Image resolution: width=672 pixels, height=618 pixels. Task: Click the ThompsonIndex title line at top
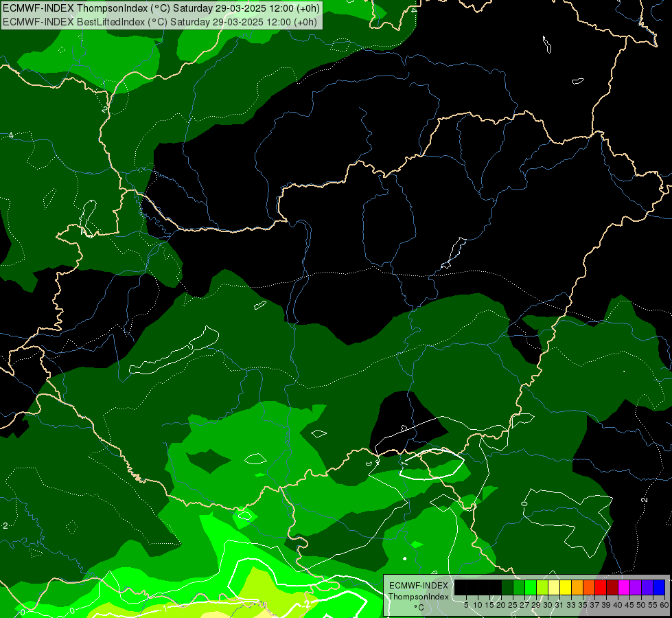tap(161, 8)
